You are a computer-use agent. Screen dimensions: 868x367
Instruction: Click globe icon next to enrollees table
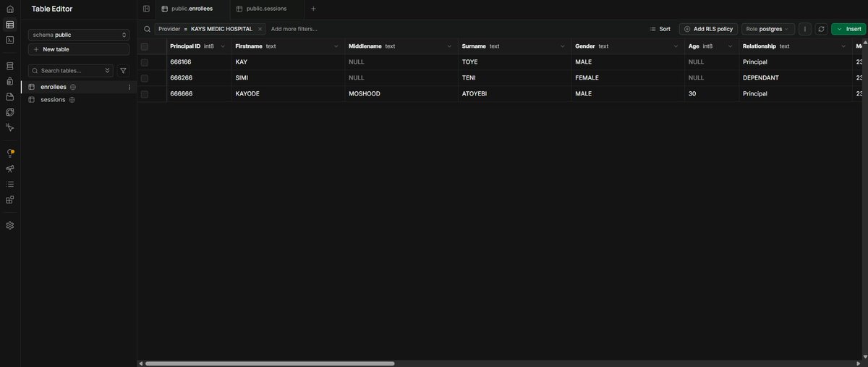click(x=73, y=87)
